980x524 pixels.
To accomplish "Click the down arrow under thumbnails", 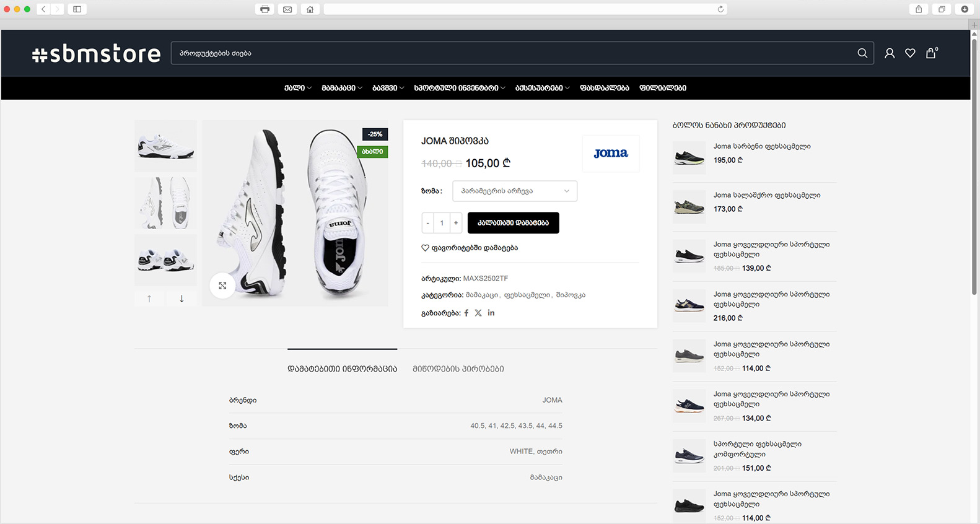I will [x=182, y=299].
